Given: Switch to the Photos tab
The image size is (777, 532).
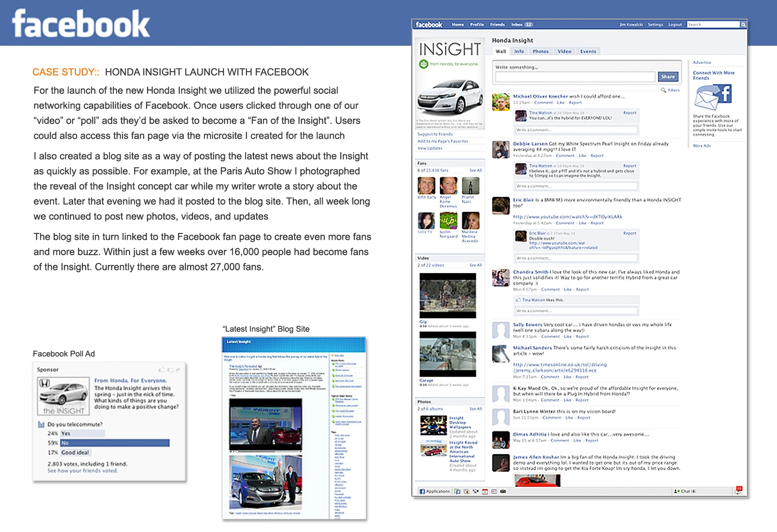Looking at the screenshot, I should click(540, 51).
